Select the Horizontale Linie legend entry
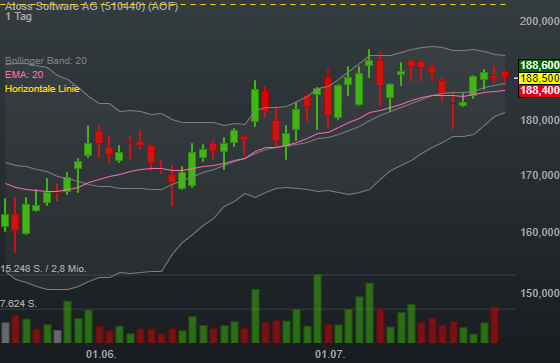 [42, 89]
